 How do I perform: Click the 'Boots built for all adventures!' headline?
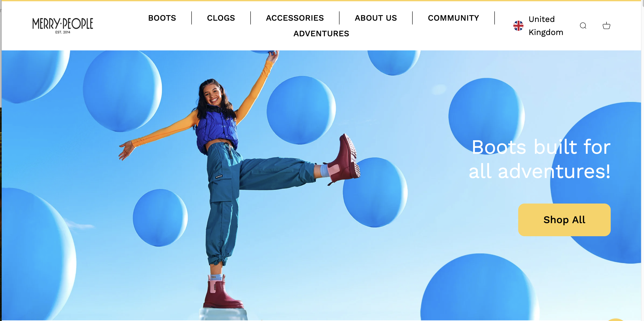coord(540,159)
